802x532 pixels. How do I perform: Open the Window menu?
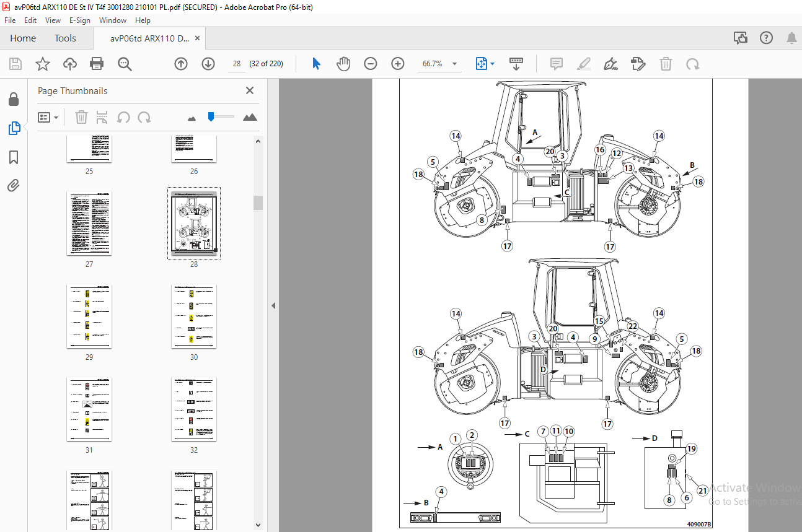[x=113, y=20]
